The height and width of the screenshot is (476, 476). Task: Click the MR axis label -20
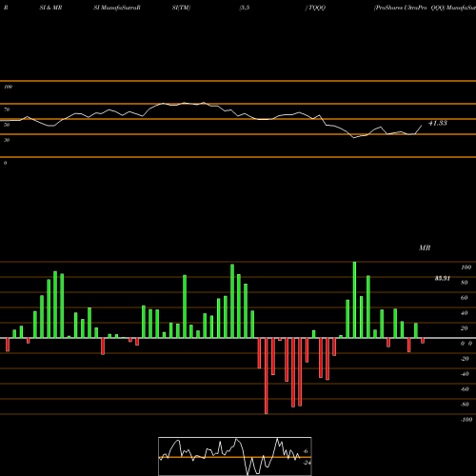click(465, 359)
